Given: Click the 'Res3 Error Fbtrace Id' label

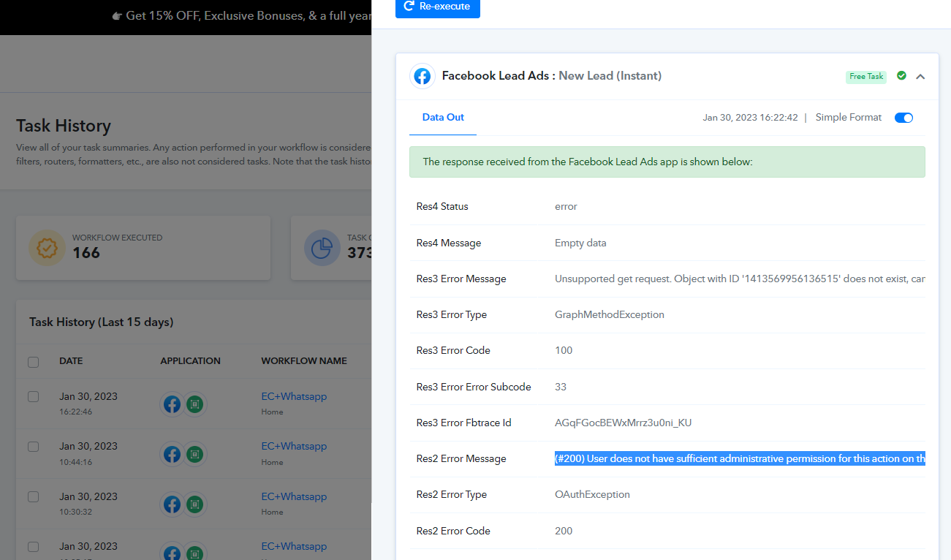Looking at the screenshot, I should [463, 423].
